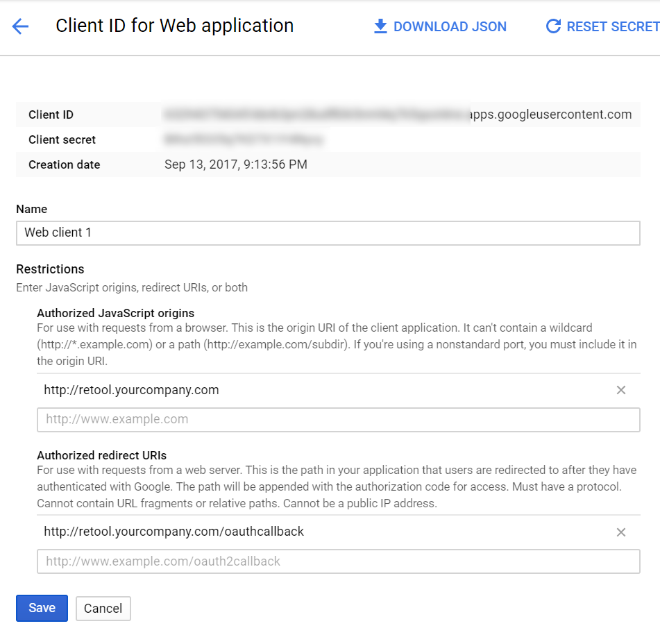Click the new redirect URI input field

pos(339,561)
